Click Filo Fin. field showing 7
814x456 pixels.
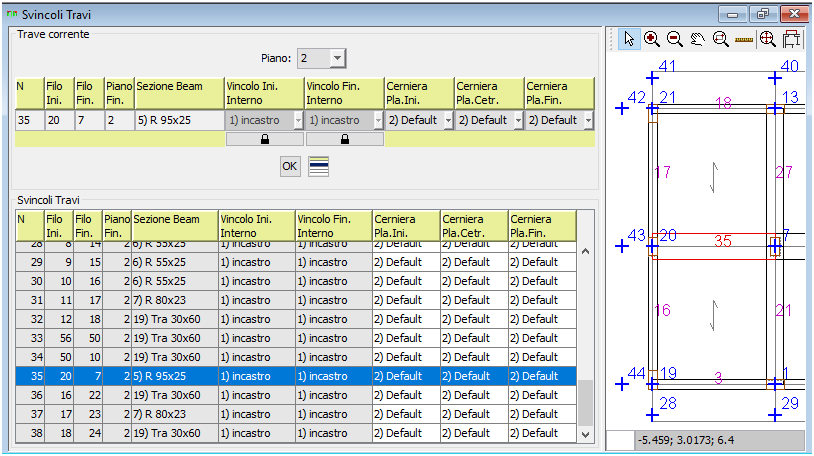[89, 120]
